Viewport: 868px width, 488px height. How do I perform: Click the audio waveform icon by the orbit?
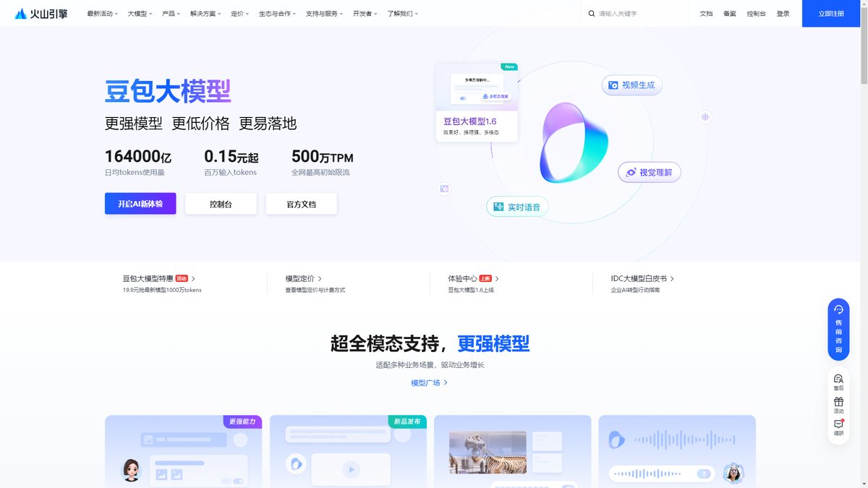[705, 117]
